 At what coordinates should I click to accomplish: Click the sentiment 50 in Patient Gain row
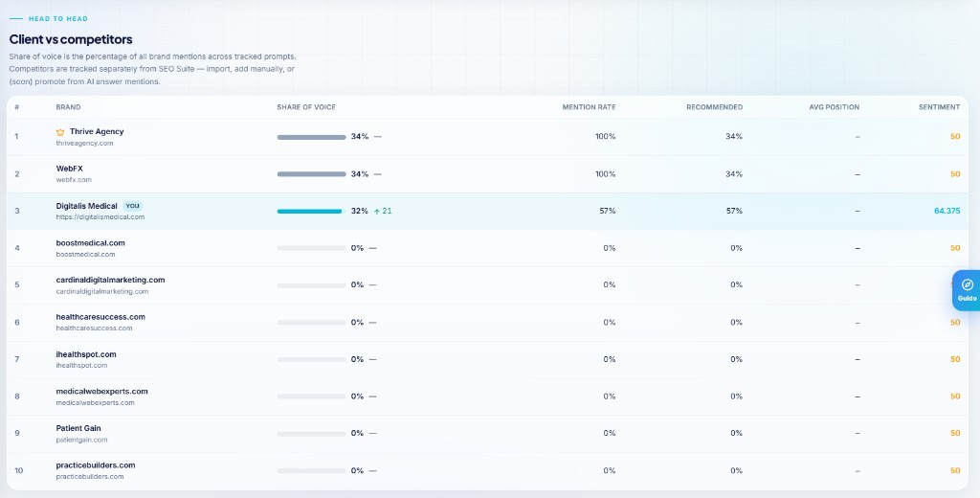[x=955, y=433]
